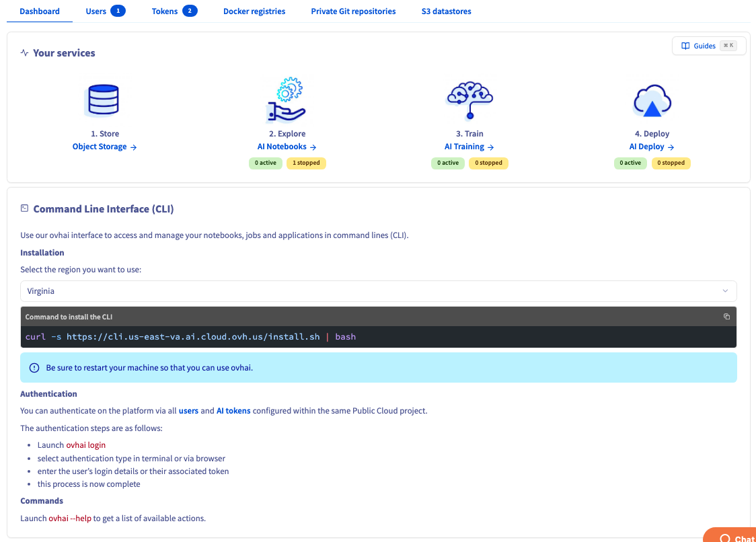Click the 'ovhai --help' command text
The height and width of the screenshot is (542, 756).
[x=70, y=518]
